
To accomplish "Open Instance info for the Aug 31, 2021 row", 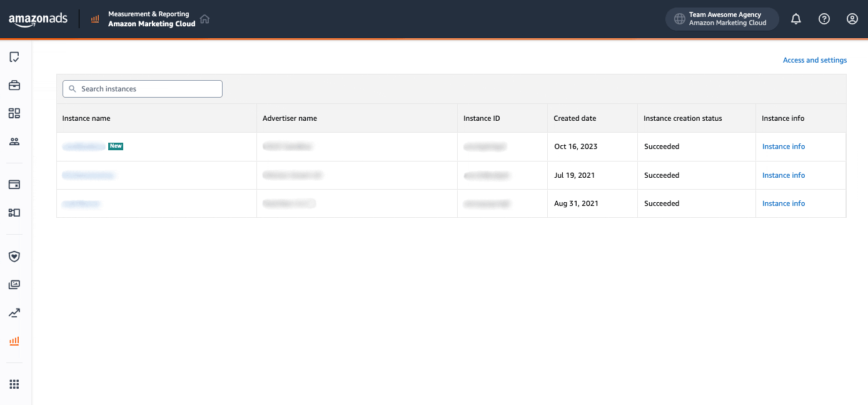I will tap(784, 203).
